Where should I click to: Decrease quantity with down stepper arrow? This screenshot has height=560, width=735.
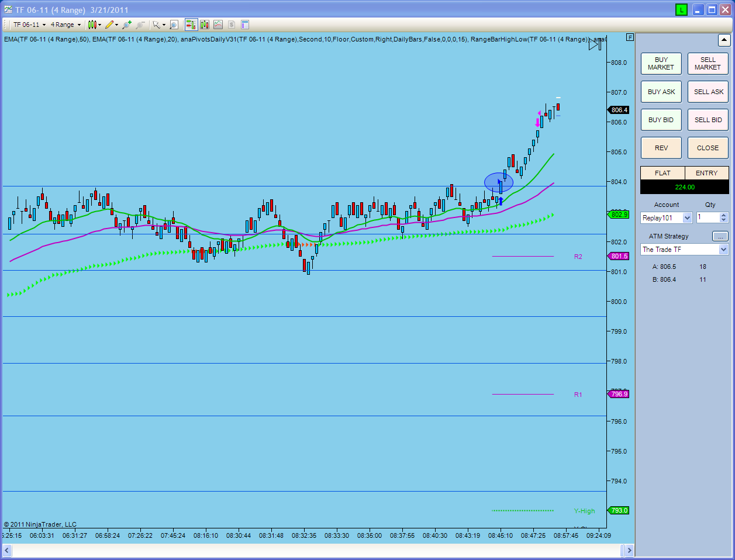(x=724, y=220)
